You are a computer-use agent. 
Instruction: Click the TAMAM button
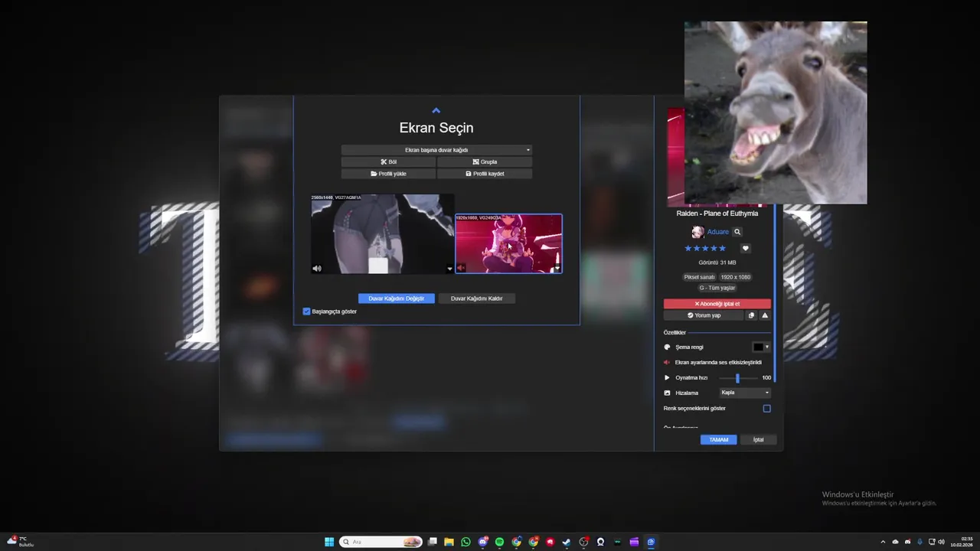click(x=718, y=440)
